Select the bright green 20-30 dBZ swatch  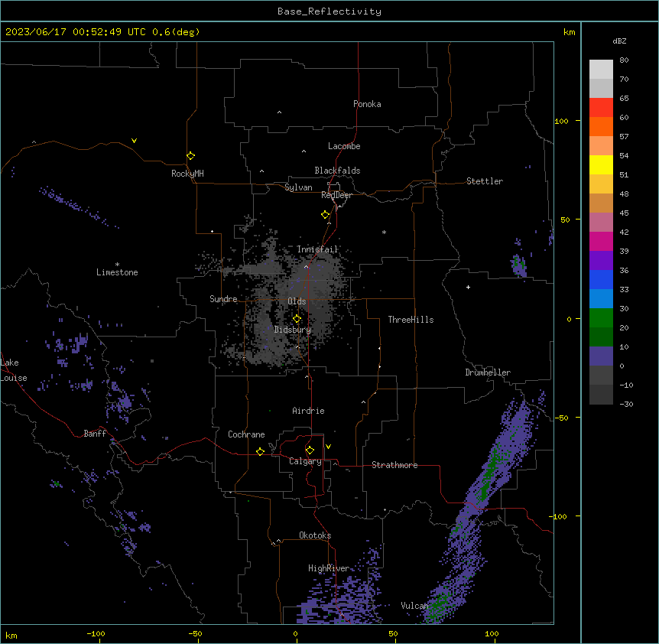(601, 318)
